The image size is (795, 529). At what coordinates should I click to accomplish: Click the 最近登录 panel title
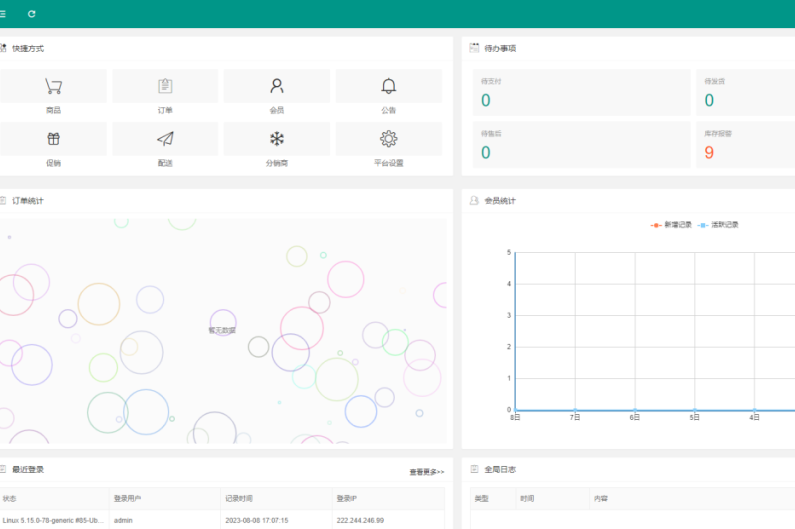coord(28,470)
